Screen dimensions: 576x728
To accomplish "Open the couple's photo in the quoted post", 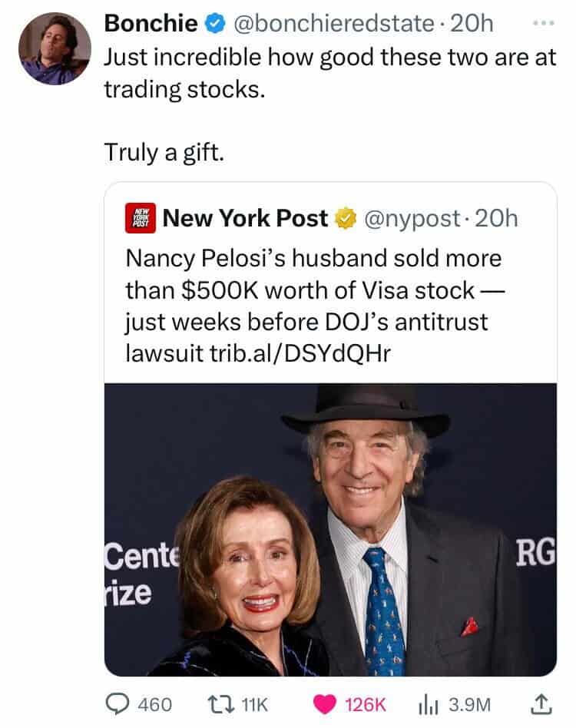I will [x=330, y=530].
